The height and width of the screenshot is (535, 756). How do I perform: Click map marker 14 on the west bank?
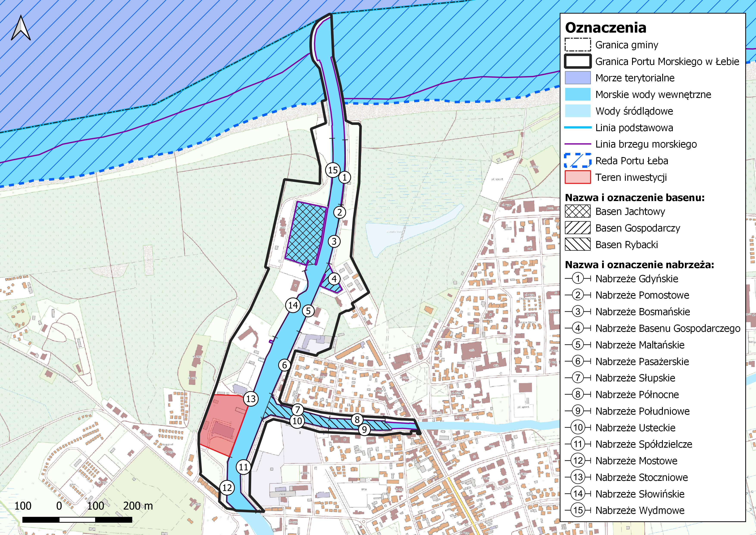pyautogui.click(x=293, y=305)
